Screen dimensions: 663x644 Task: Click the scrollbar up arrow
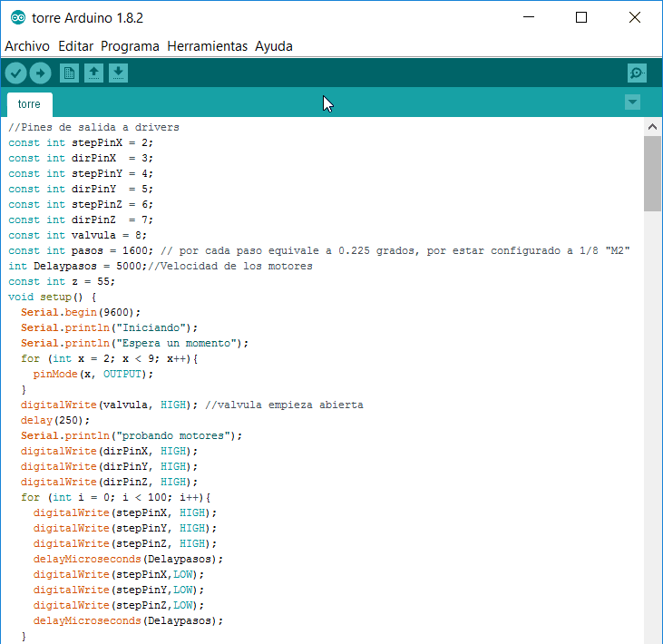point(652,126)
